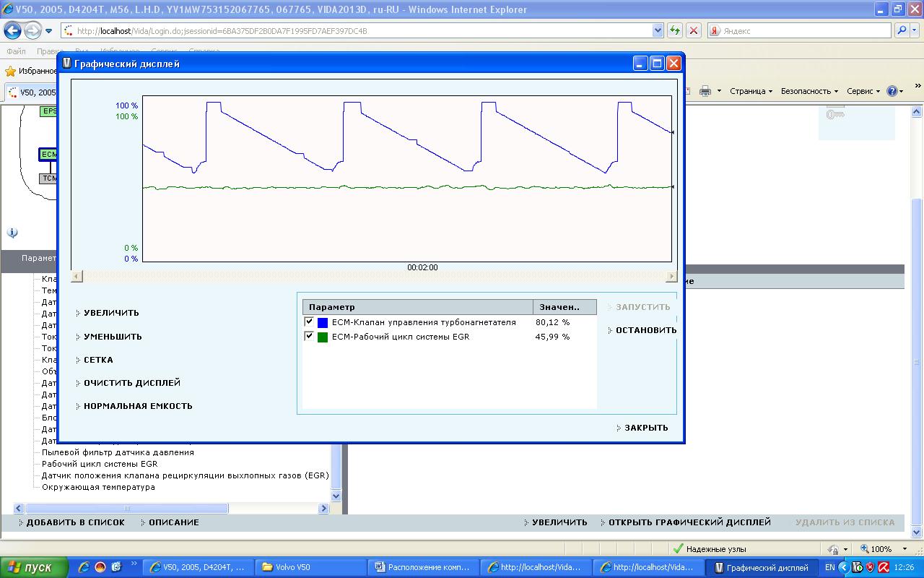Click the stop loading red X icon

[693, 30]
